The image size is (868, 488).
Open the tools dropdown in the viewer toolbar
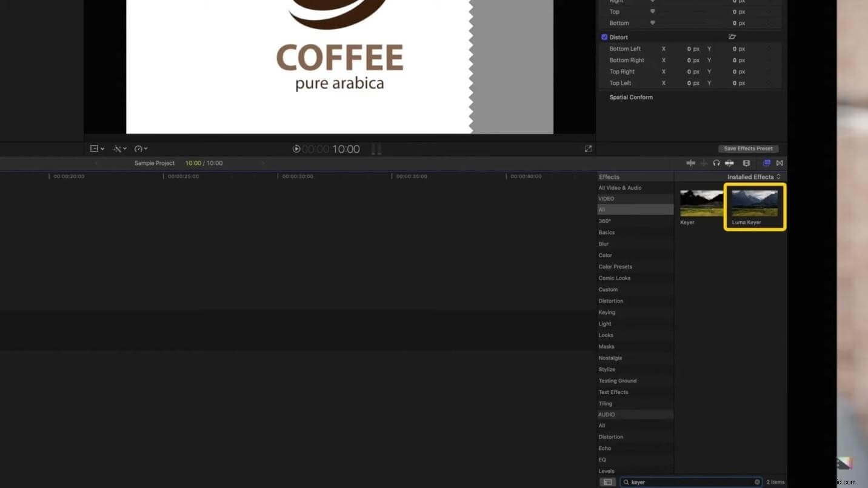click(x=119, y=149)
